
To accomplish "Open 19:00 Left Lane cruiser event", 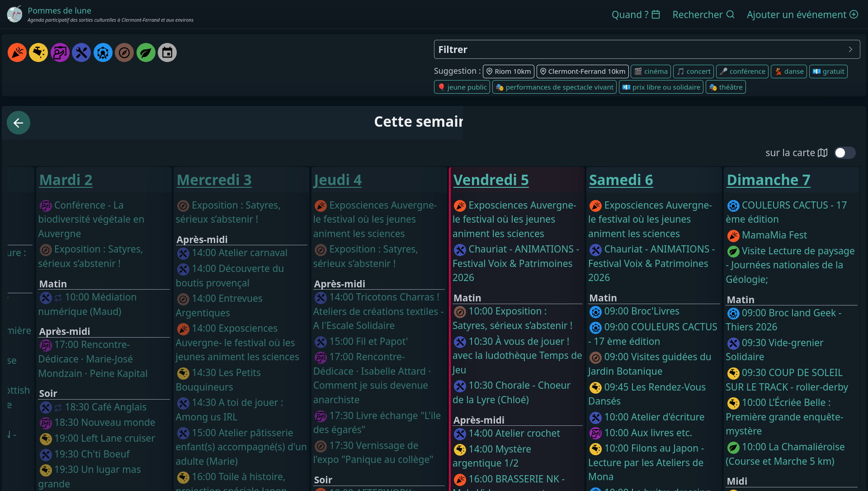I will point(98,439).
